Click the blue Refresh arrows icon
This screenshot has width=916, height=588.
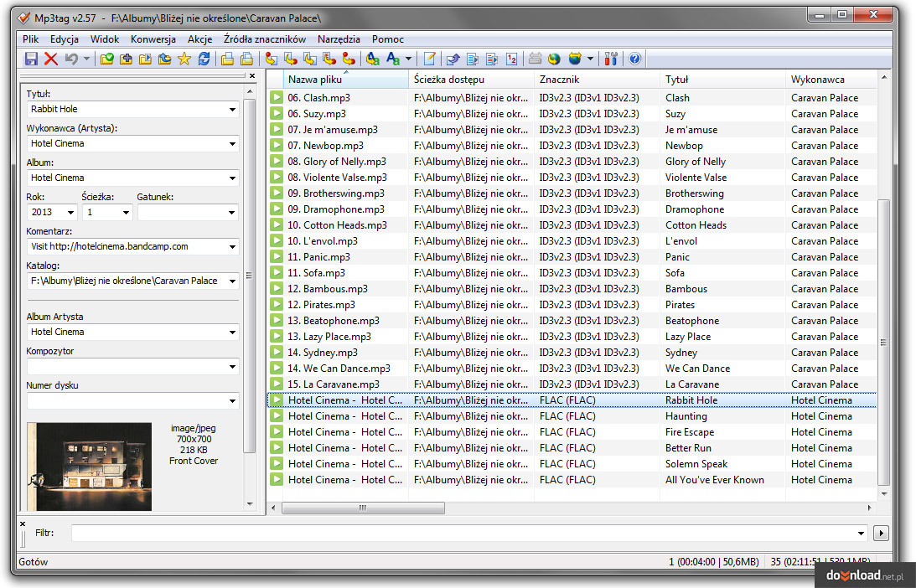(x=204, y=59)
